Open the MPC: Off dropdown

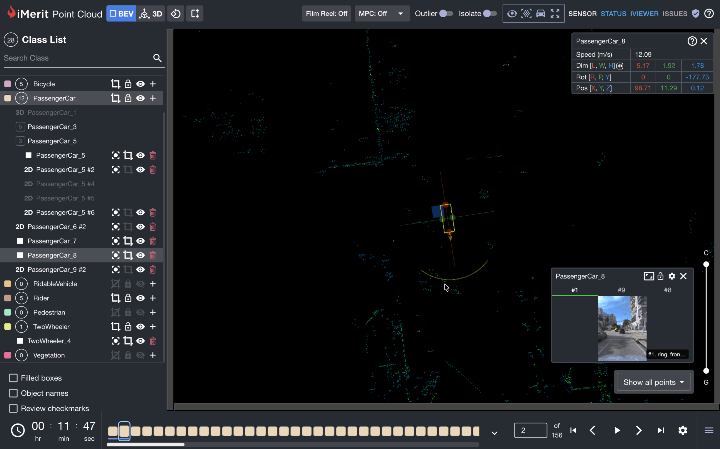tap(383, 14)
